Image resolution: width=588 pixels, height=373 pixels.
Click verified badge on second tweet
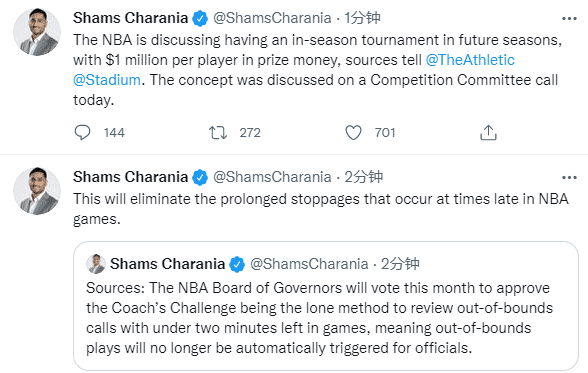tap(200, 177)
